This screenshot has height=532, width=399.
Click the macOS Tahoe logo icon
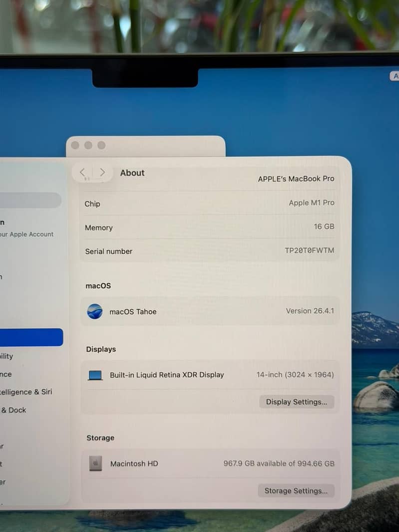[x=95, y=311]
